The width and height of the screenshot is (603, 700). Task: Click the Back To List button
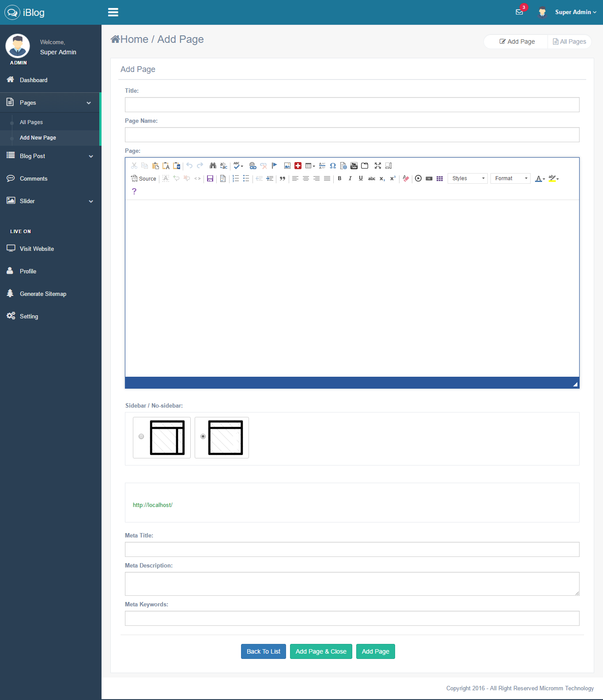(264, 651)
